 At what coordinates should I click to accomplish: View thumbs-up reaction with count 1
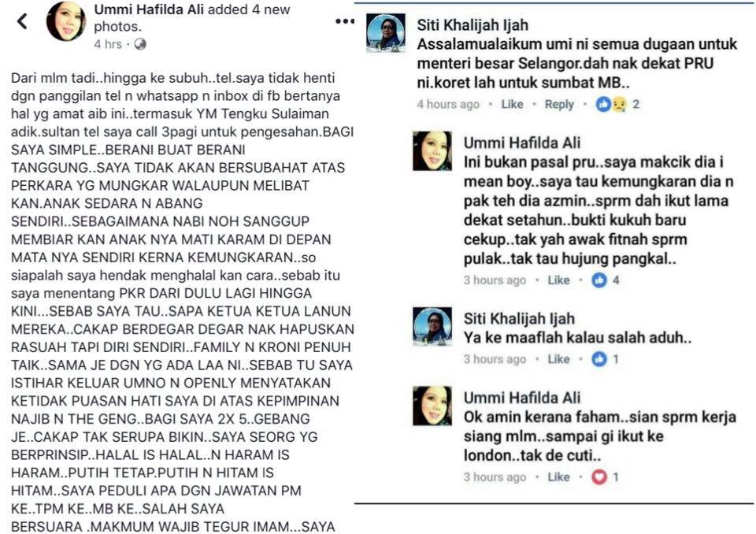coord(605,359)
